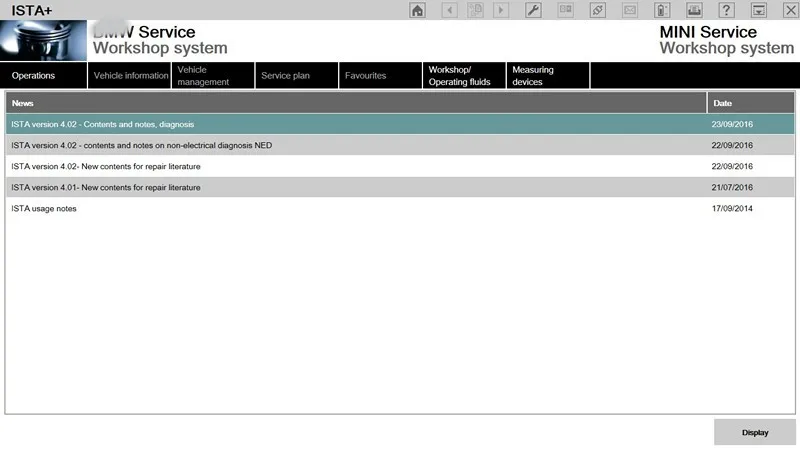Screen dimensions: 800x449
Task: Select 'ISTA version 4.02 - Contents and notes, diagnosis'
Action: (x=400, y=124)
